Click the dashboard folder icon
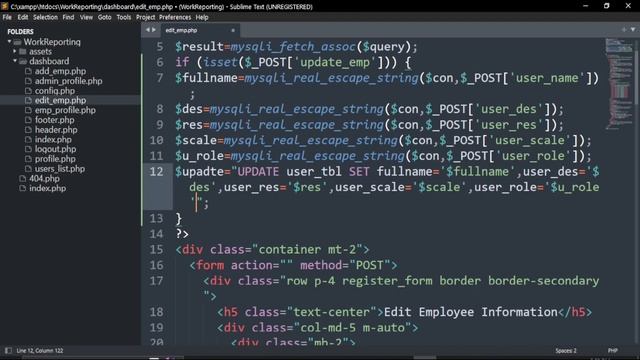640x360 pixels. coord(22,61)
